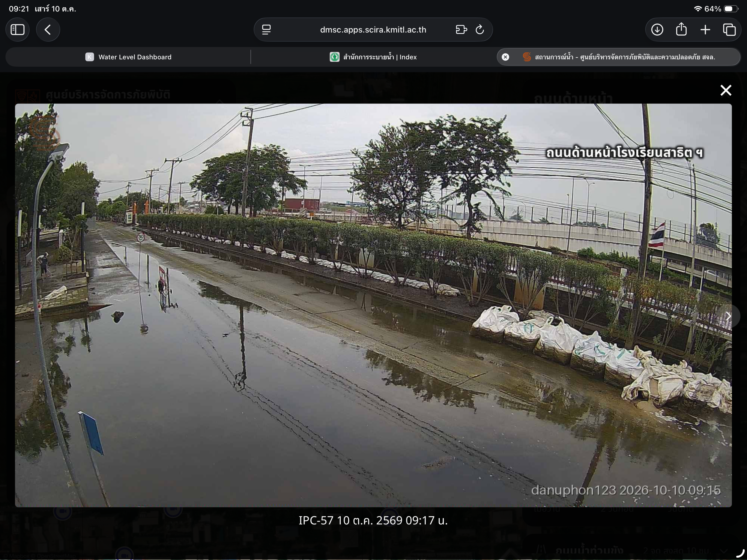This screenshot has width=747, height=560.
Task: Show the tab overview
Action: pos(730,30)
